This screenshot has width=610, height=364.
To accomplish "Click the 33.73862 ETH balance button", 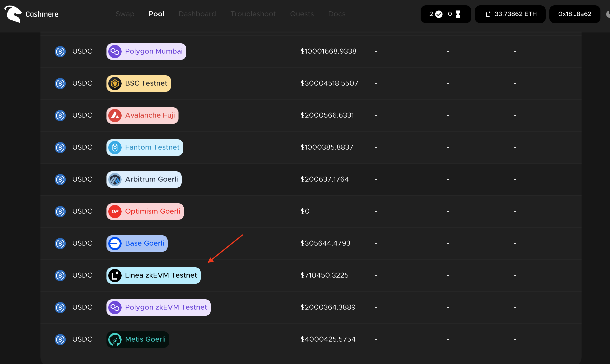I will tap(510, 14).
